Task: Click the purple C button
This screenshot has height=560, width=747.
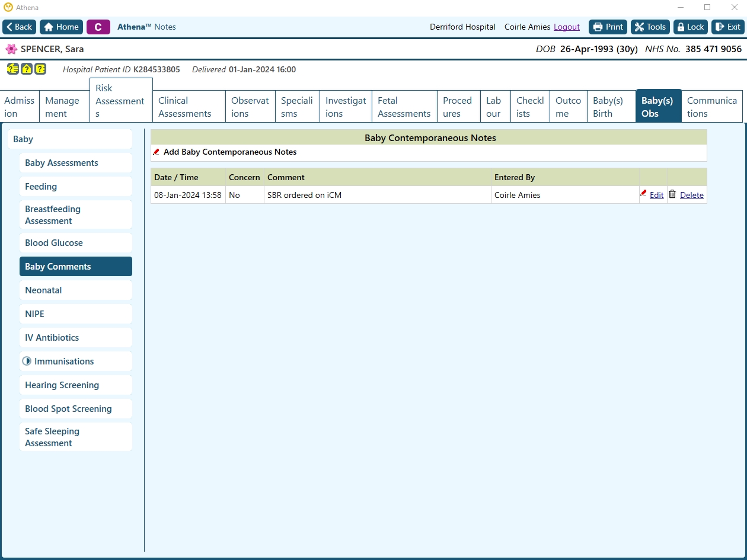Action: coord(98,27)
